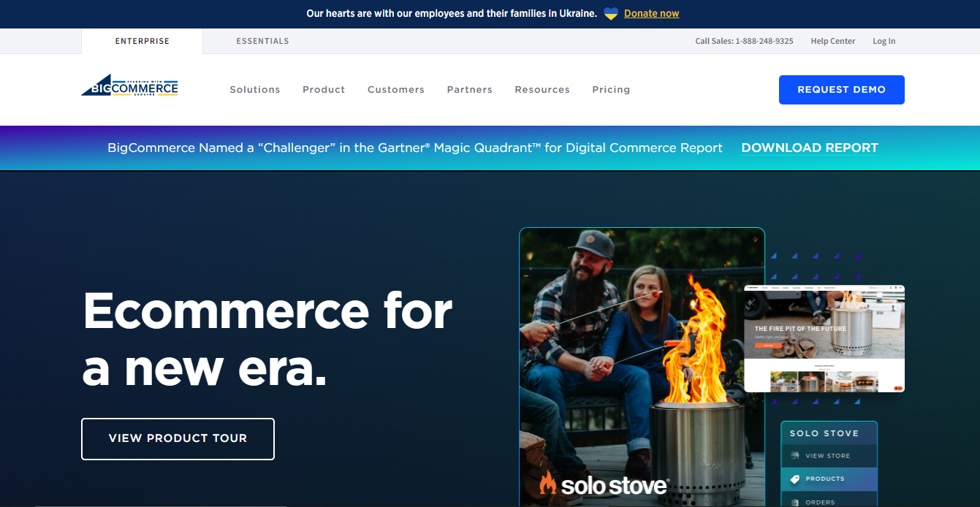
Task: Open the Customers menu item
Action: [x=396, y=90]
